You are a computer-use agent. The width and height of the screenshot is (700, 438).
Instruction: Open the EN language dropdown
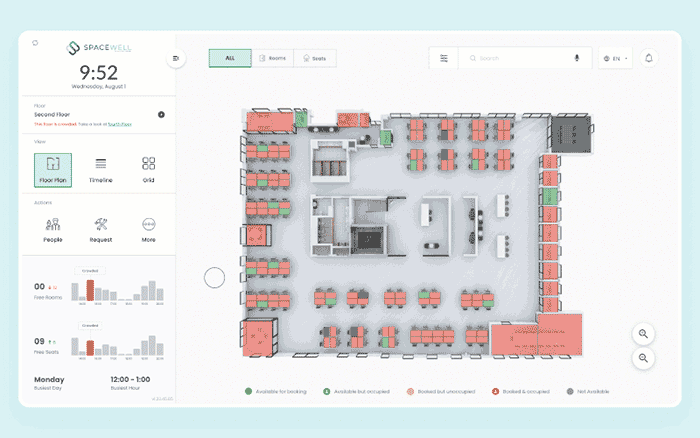coord(616,59)
